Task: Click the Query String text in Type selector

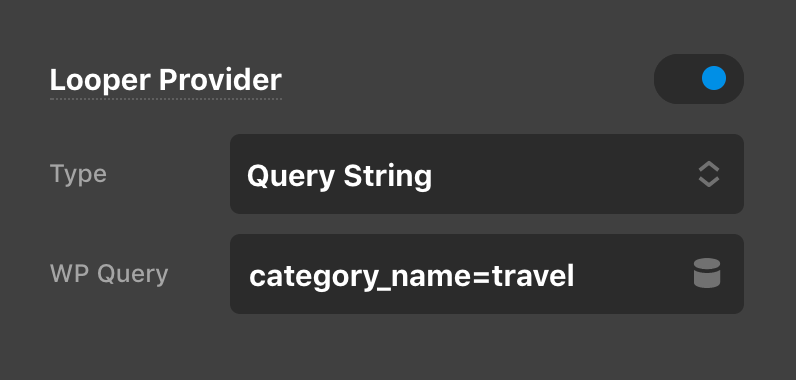Action: [x=339, y=176]
